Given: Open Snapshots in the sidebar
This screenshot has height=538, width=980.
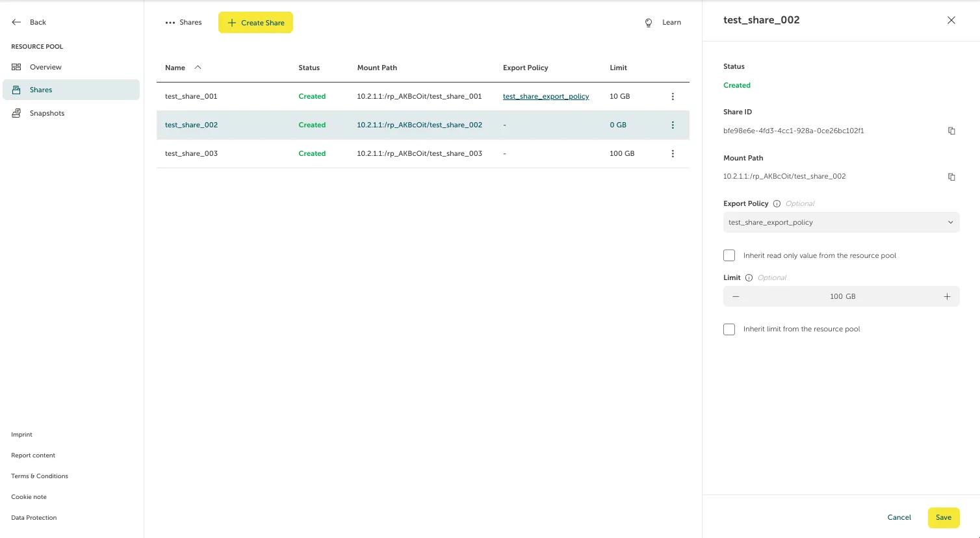Looking at the screenshot, I should point(47,113).
